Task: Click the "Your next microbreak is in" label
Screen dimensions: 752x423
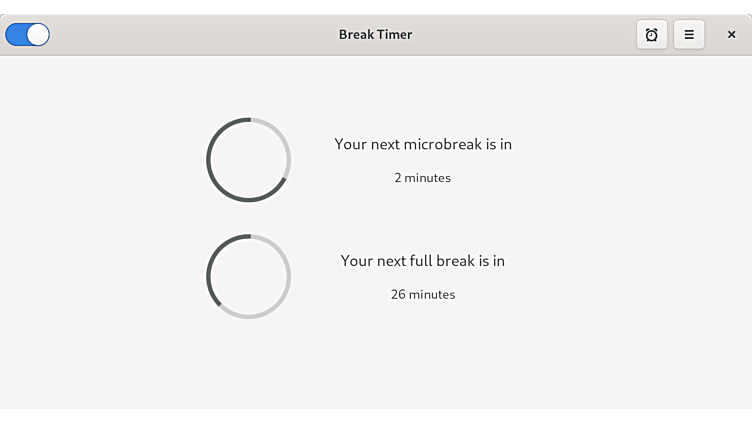Action: click(x=423, y=144)
